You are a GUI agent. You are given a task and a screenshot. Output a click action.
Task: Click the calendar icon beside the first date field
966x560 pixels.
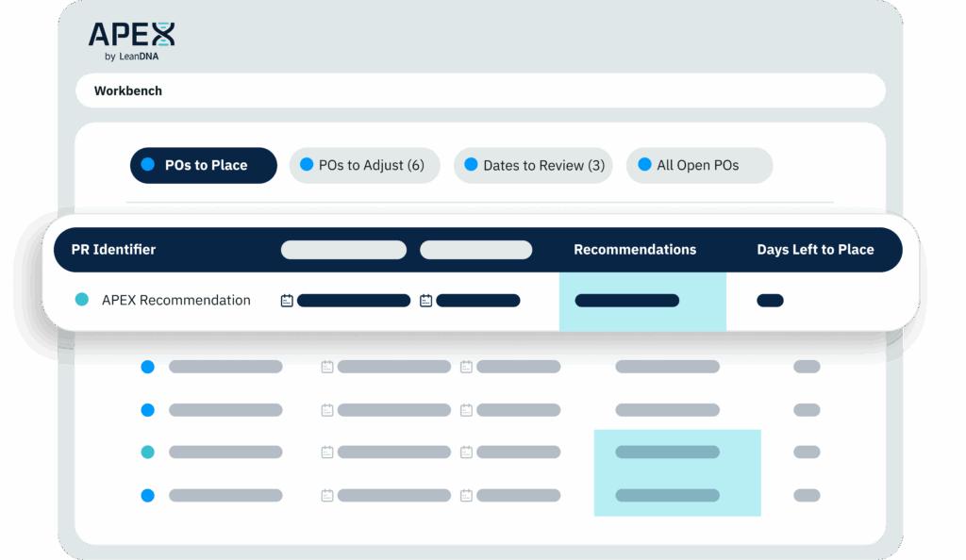click(287, 300)
